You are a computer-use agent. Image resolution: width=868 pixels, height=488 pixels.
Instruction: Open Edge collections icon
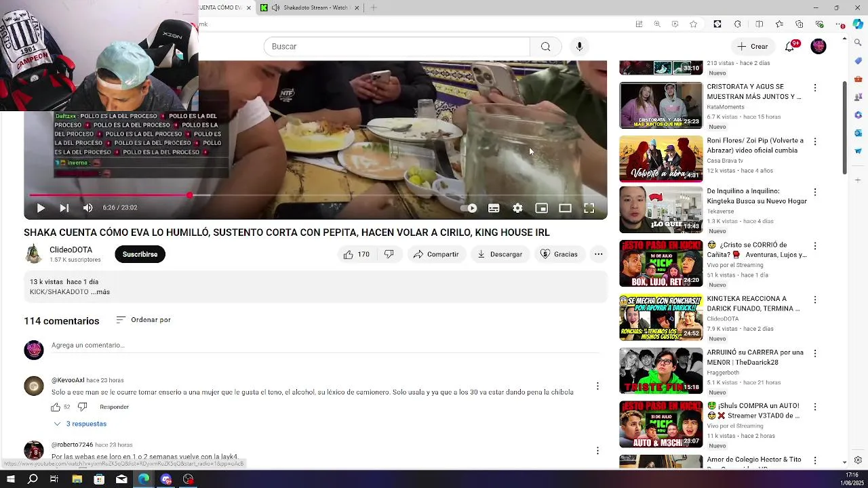click(800, 24)
